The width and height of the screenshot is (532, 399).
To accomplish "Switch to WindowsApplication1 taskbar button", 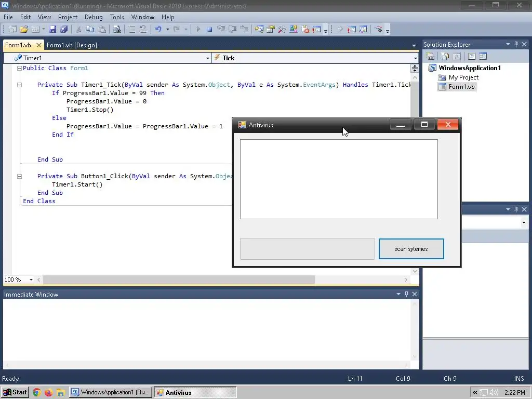I will pos(110,392).
